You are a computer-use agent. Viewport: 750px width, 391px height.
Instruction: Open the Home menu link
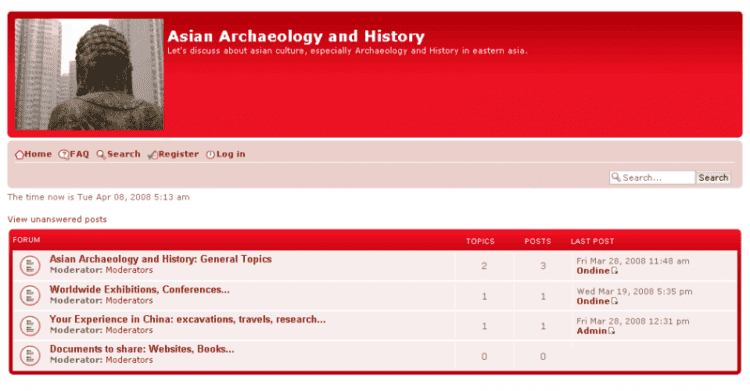38,154
